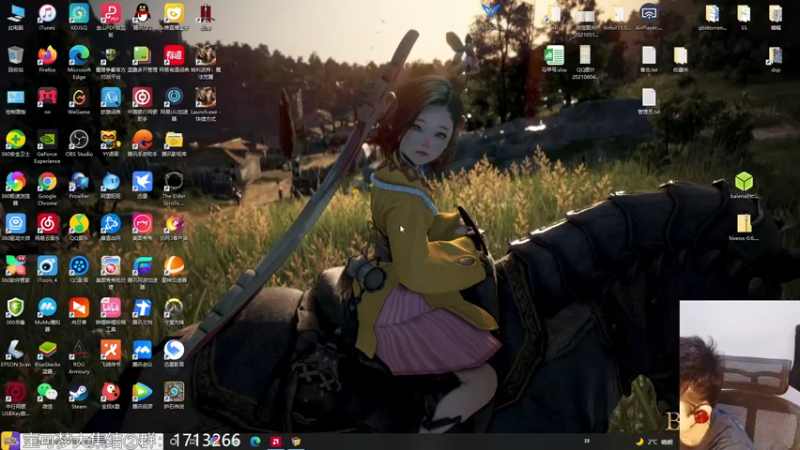Open the balenaEtcher green cube icon
Viewport: 800px width, 450px height.
pyautogui.click(x=744, y=185)
